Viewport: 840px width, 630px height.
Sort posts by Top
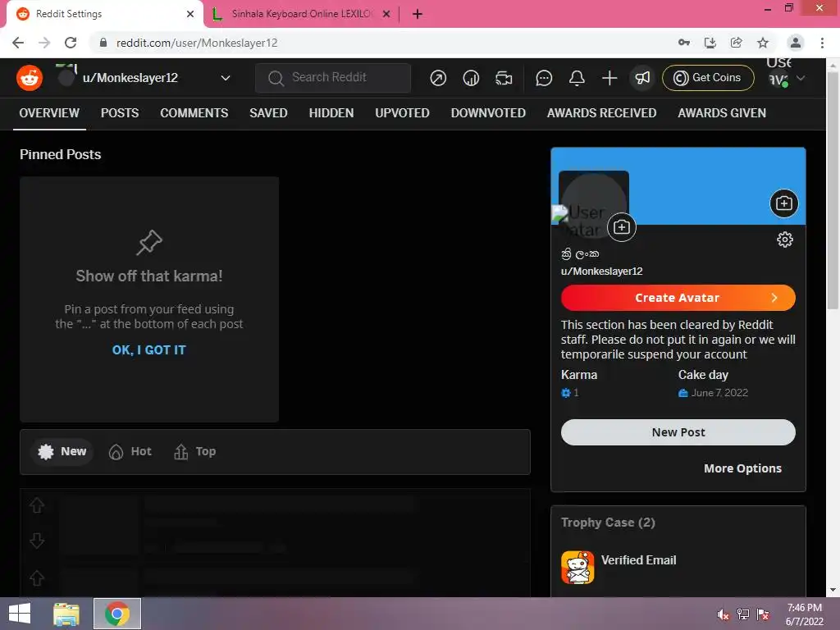(x=195, y=452)
